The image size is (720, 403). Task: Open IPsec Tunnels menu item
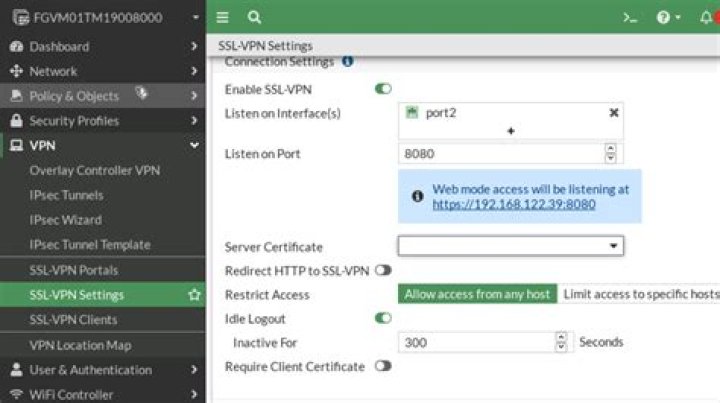click(x=66, y=195)
